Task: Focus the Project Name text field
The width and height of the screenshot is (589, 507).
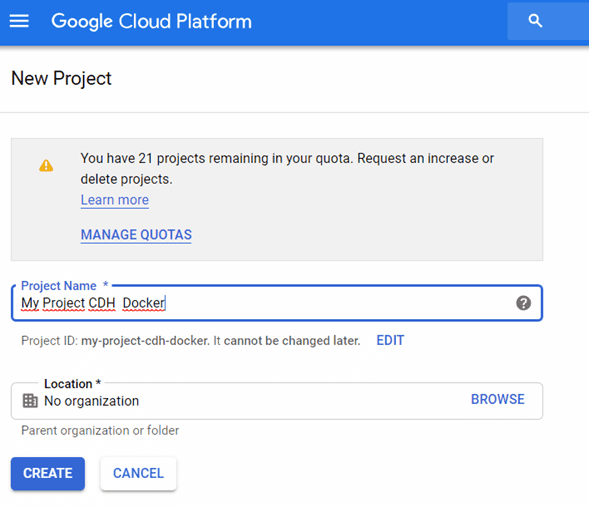Action: pyautogui.click(x=277, y=303)
